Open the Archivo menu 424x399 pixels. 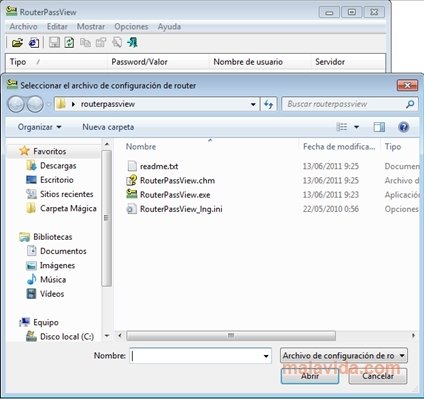coord(23,27)
